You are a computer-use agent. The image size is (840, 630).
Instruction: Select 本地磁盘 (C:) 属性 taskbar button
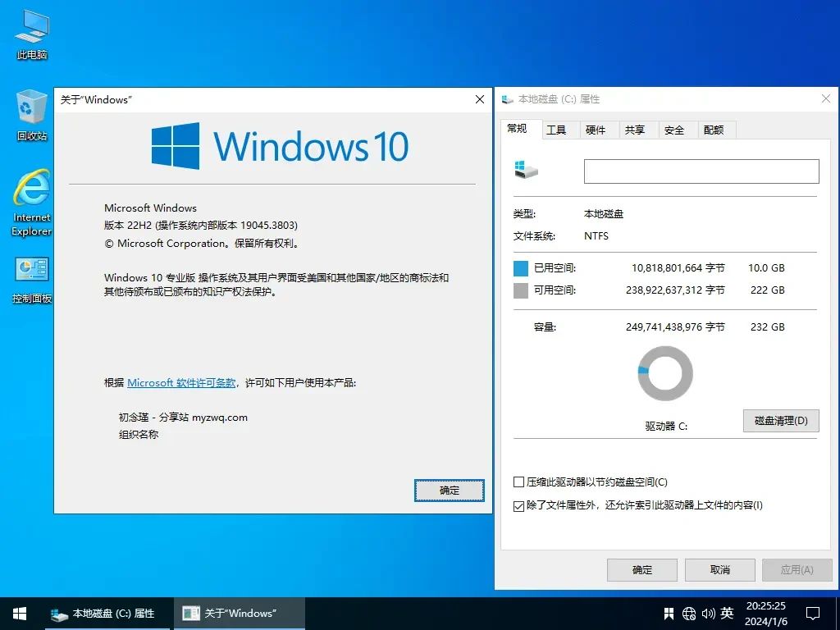108,614
